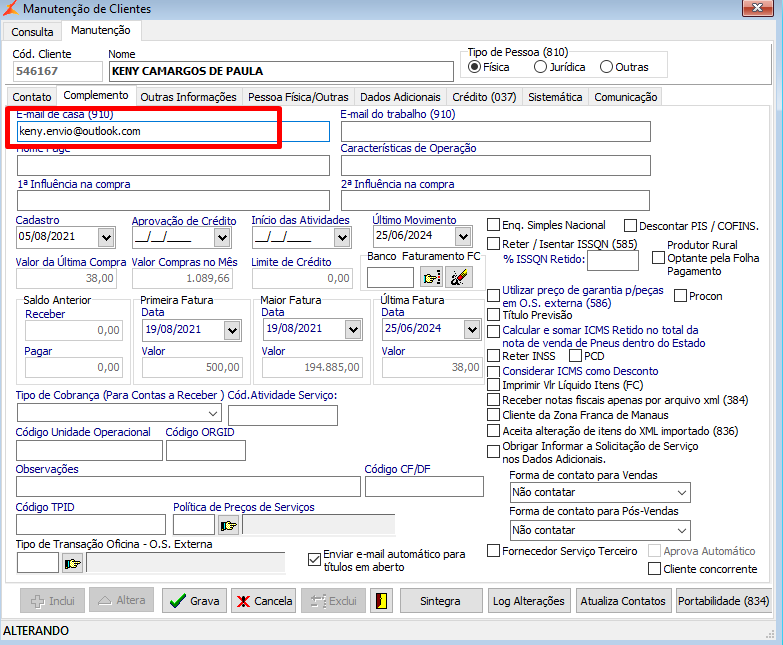
Task: Expand Primeira Fatura Data dropdown
Action: (232, 330)
